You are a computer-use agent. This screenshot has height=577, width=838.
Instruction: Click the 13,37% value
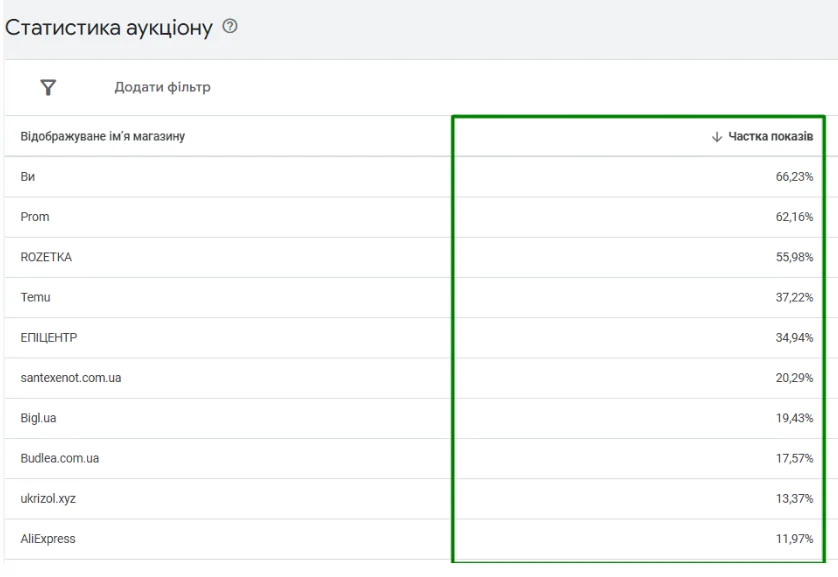[x=794, y=498]
